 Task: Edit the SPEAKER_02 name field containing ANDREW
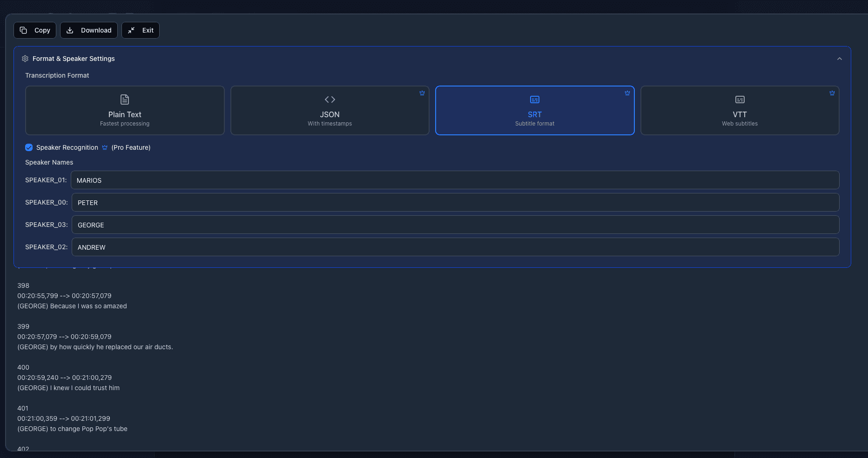point(455,247)
